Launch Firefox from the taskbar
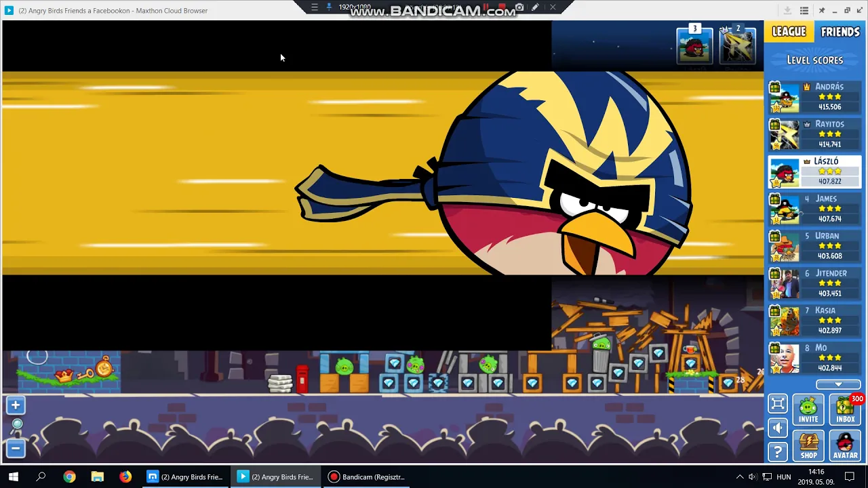 125,476
